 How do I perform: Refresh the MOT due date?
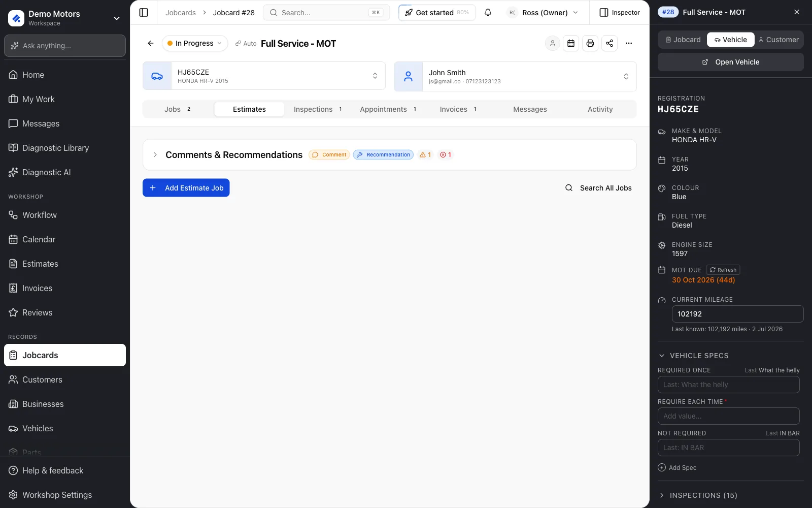[x=723, y=270]
